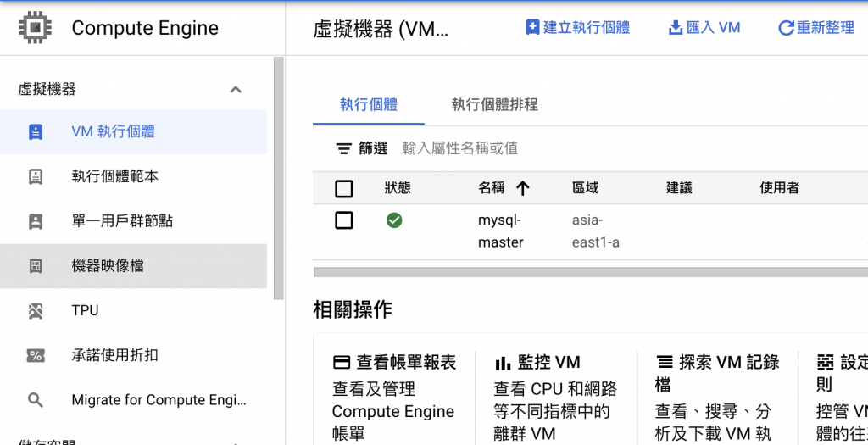Image resolution: width=868 pixels, height=445 pixels.
Task: Click the table horizontal scrollbar
Action: click(x=590, y=272)
